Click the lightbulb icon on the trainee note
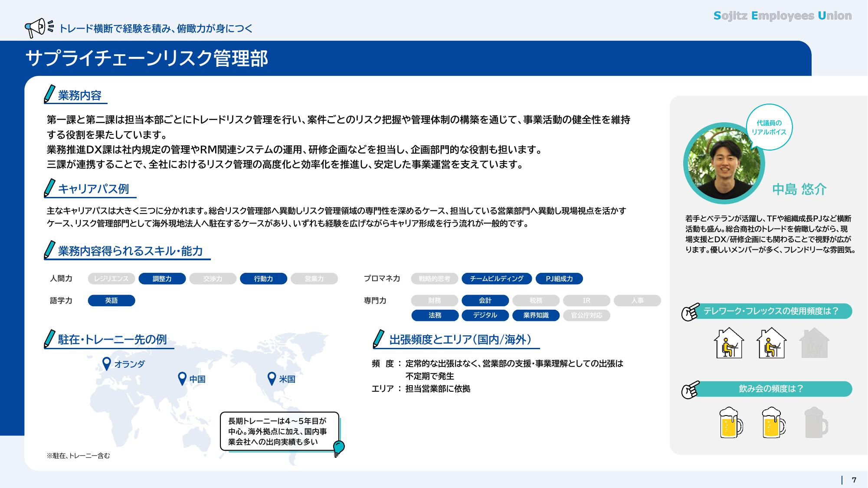868x488 pixels. tap(338, 449)
